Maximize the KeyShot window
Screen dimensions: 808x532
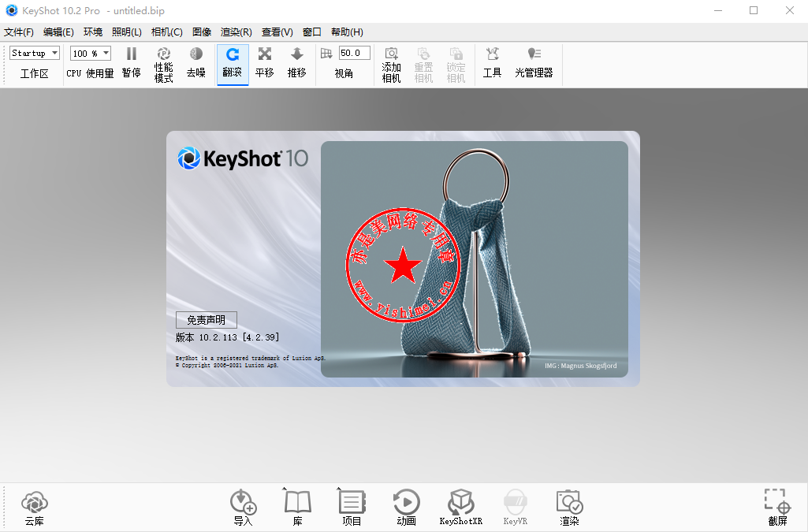(754, 10)
